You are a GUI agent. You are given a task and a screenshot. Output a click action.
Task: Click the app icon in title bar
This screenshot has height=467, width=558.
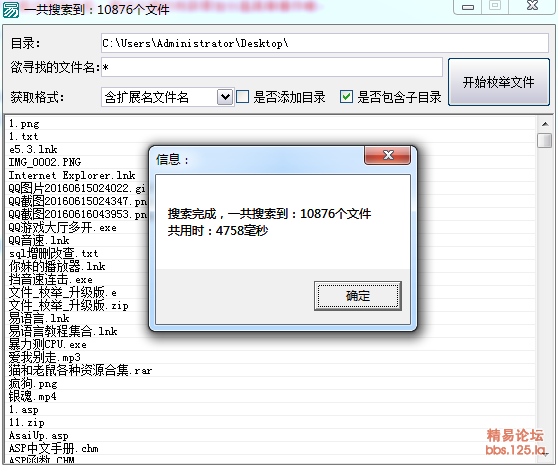(11, 10)
